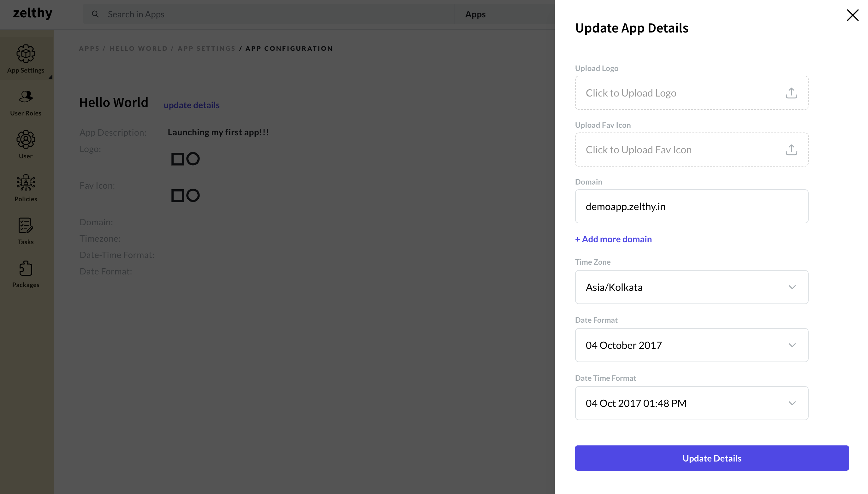The image size is (868, 494).
Task: Click the update details link
Action: [191, 105]
